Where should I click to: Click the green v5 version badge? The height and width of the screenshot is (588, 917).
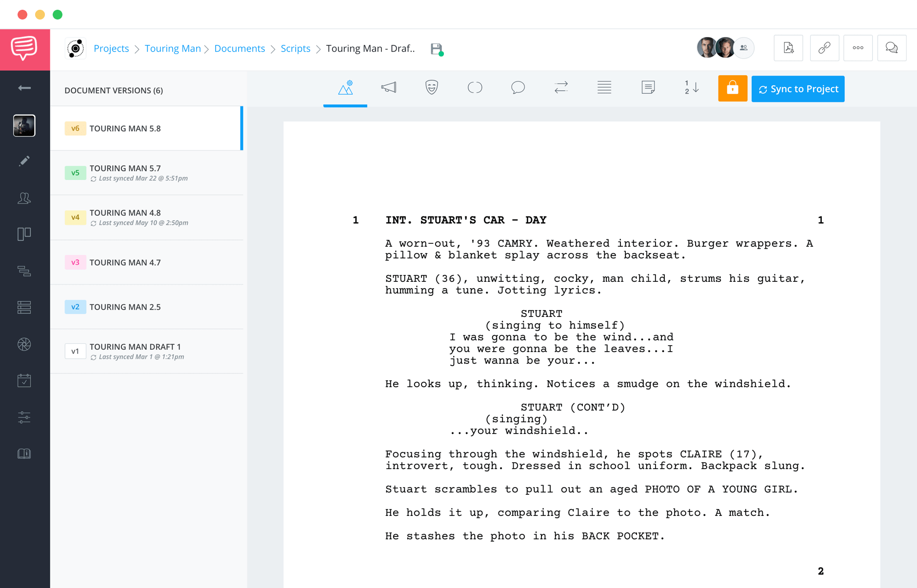(x=75, y=173)
